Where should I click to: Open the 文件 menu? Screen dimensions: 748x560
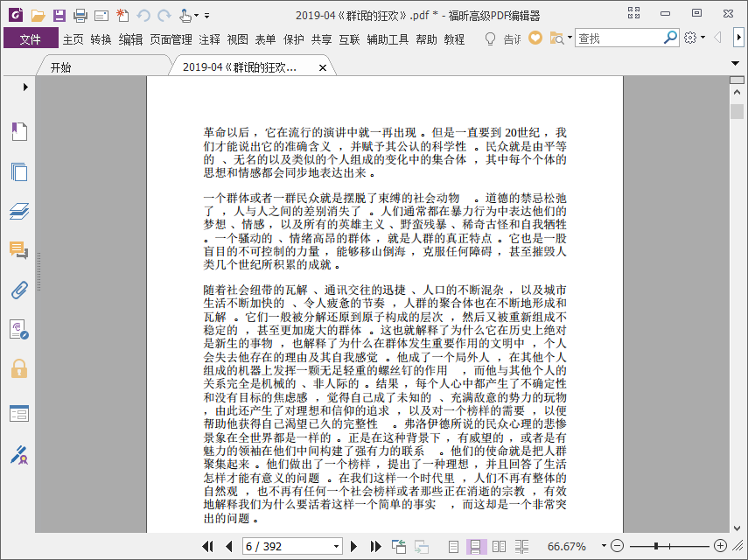[31, 39]
